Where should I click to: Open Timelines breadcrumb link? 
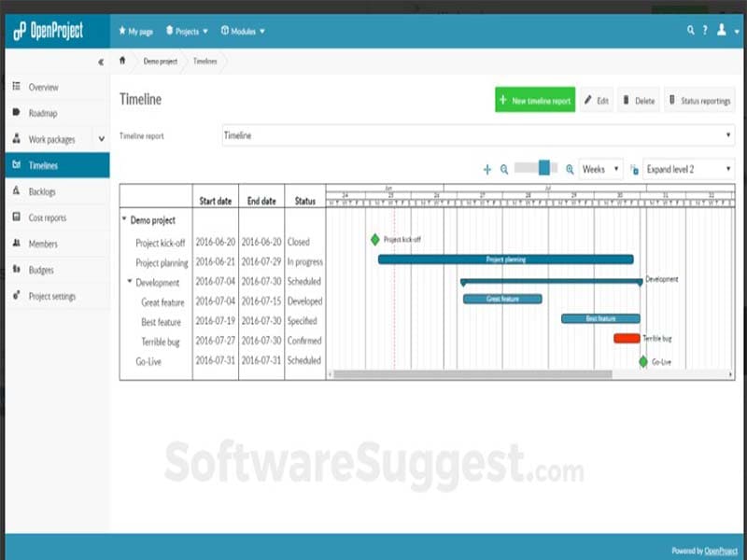tap(204, 62)
